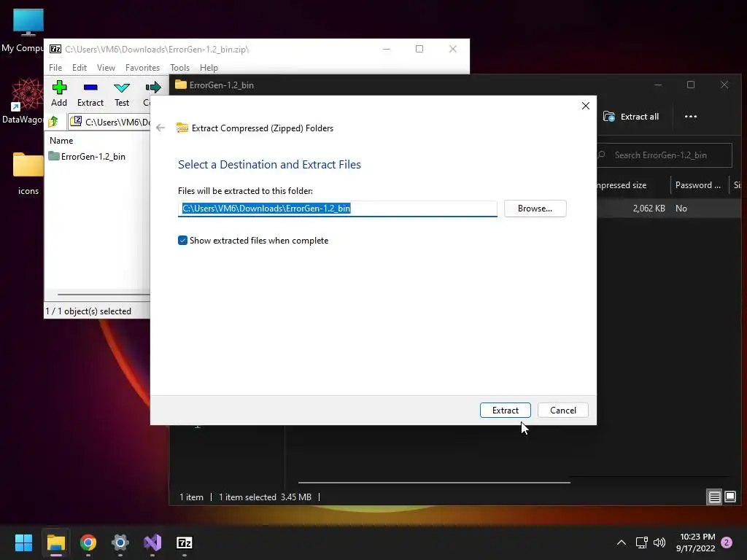Click the Name column header in 7-Zip

(61, 141)
